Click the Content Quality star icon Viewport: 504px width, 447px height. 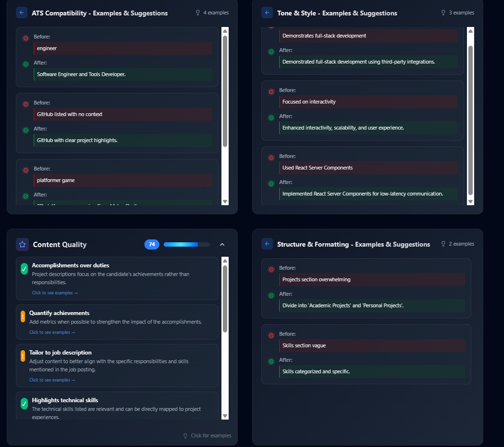(22, 244)
